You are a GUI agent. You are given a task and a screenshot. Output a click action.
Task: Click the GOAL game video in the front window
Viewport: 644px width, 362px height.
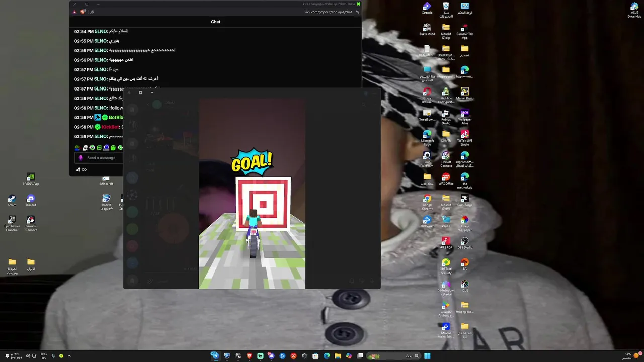coord(252,194)
